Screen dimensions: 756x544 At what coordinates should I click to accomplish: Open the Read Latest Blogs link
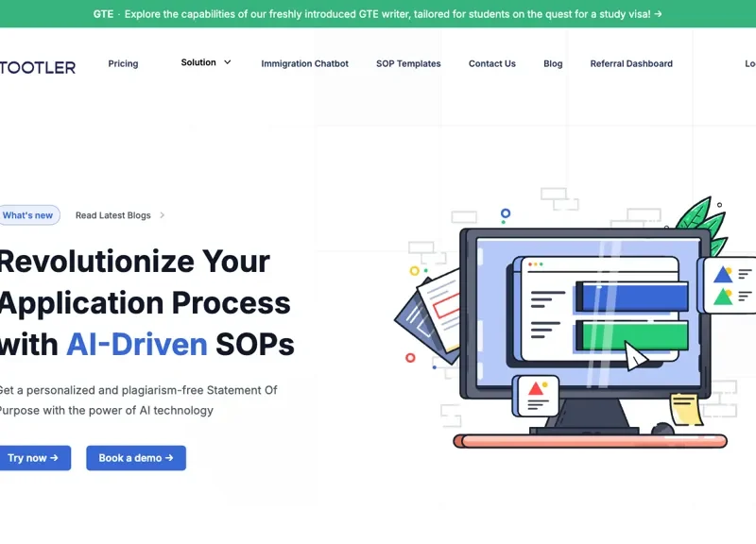click(x=112, y=215)
